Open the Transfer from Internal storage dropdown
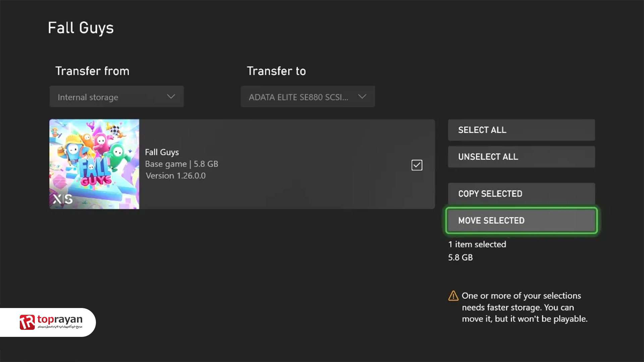 [x=116, y=97]
